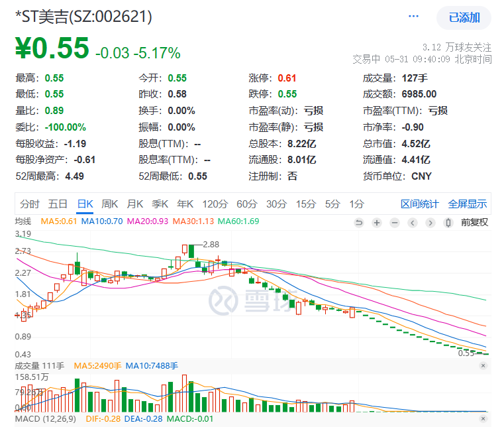The height and width of the screenshot is (427, 504).
Task: Click the 2.88 high price marker on chart
Action: (x=211, y=244)
